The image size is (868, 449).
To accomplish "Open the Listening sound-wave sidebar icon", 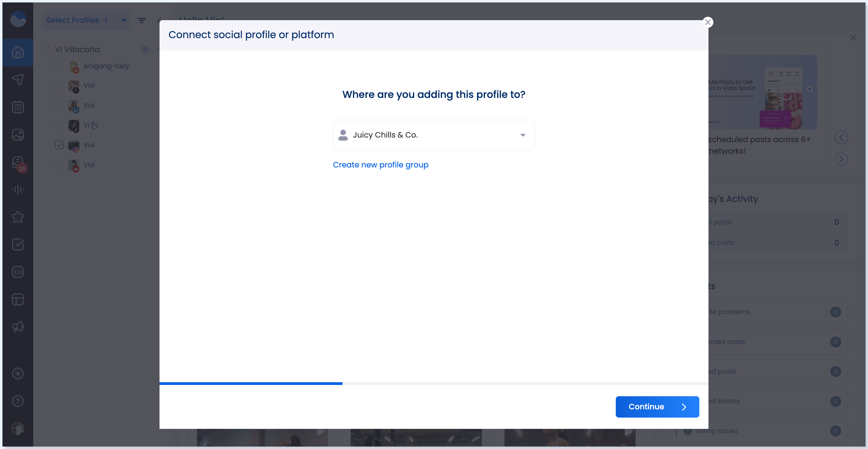I will (x=18, y=189).
